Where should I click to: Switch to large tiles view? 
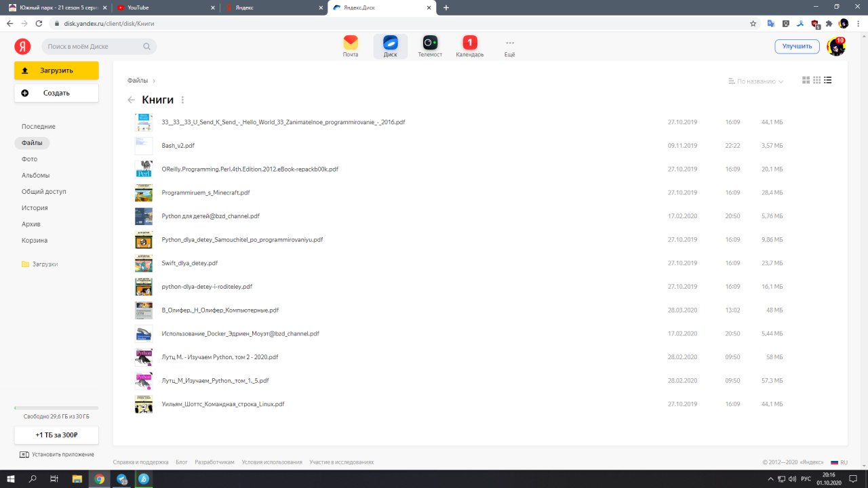tap(806, 80)
